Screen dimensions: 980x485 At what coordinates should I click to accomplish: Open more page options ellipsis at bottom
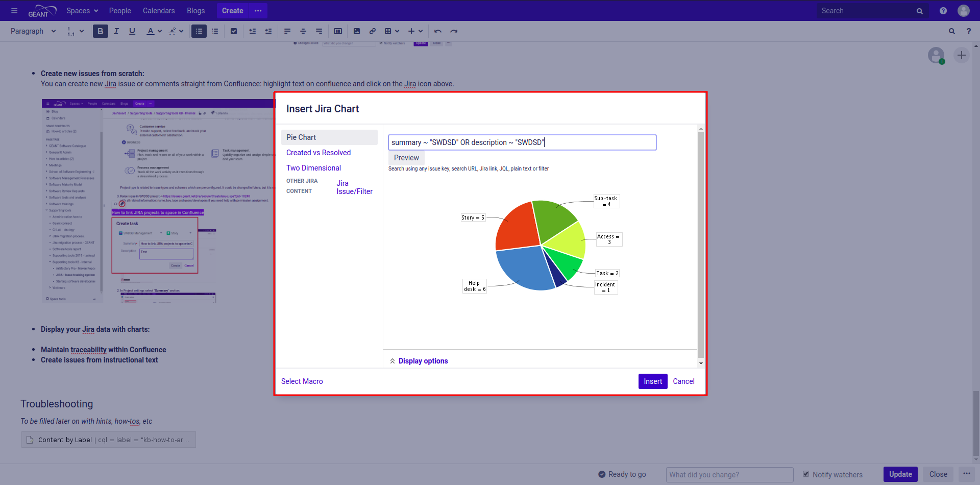tap(967, 474)
